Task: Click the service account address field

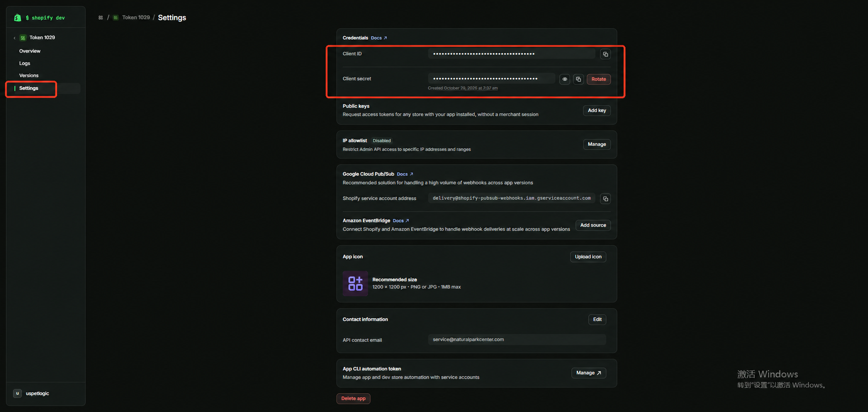Action: pos(511,198)
